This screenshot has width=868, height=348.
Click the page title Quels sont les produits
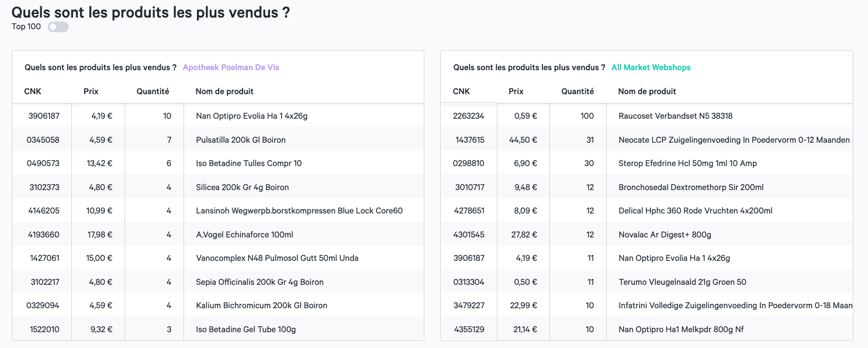point(151,12)
